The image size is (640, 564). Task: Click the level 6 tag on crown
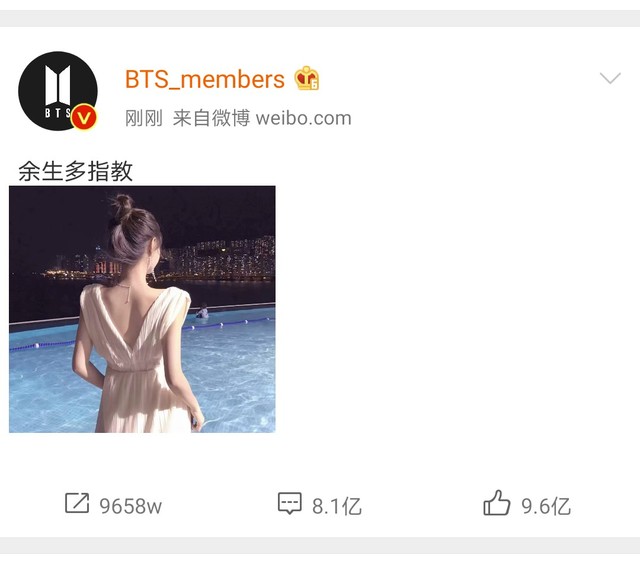tap(314, 85)
